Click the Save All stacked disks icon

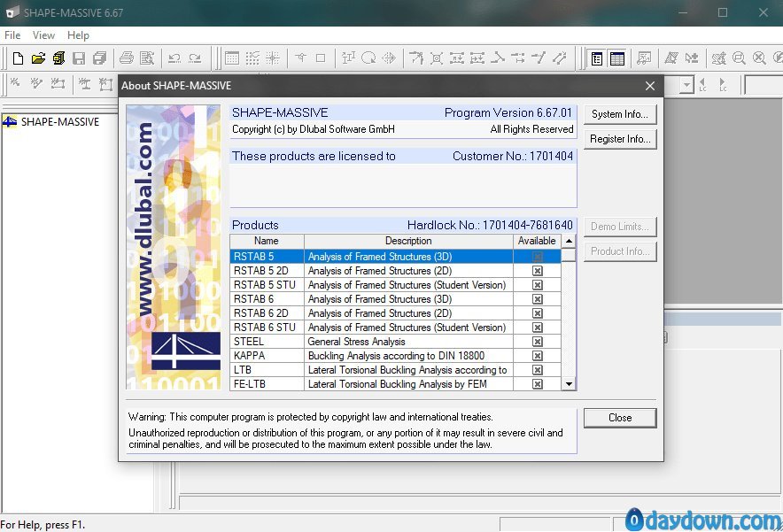coord(99,58)
